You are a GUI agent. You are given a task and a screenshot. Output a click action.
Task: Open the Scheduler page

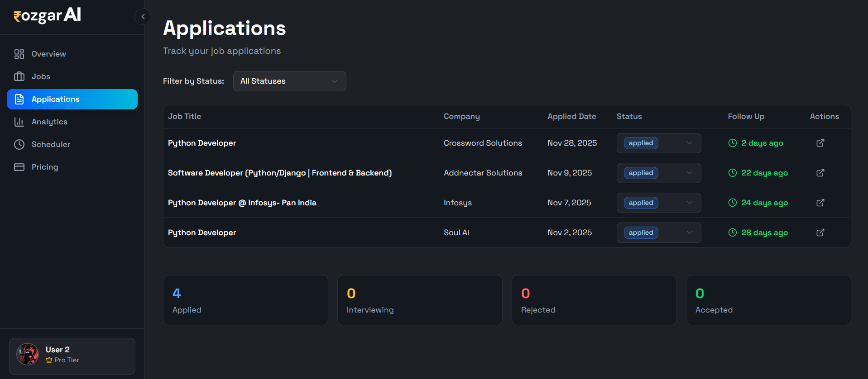click(x=51, y=144)
